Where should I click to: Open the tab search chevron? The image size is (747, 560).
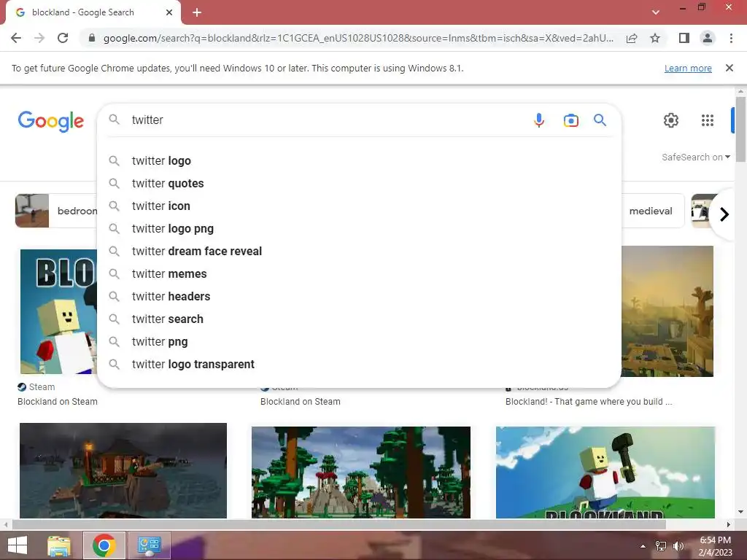point(656,12)
